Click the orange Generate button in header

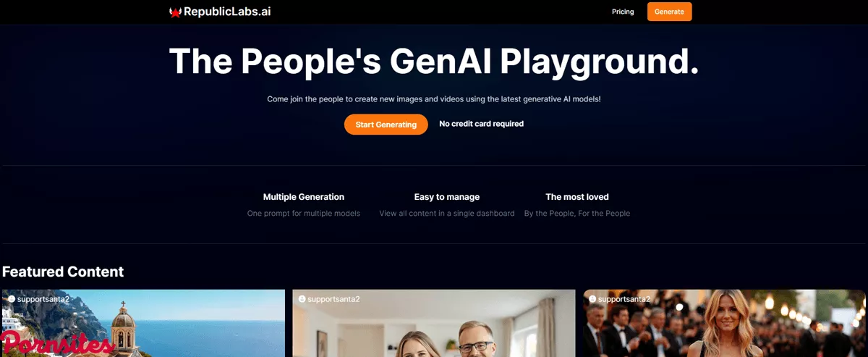coord(669,12)
